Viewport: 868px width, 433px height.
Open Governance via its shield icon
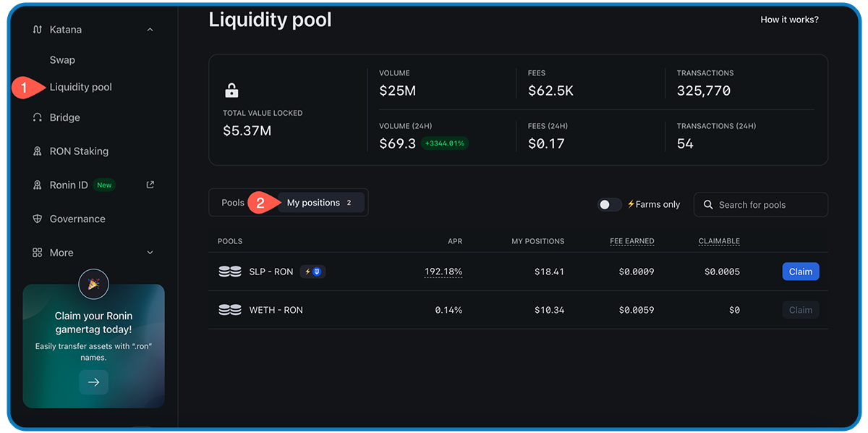(x=36, y=218)
